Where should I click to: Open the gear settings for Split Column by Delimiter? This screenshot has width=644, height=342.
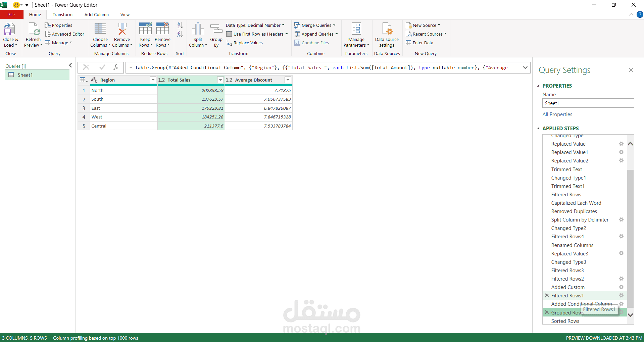621,219
